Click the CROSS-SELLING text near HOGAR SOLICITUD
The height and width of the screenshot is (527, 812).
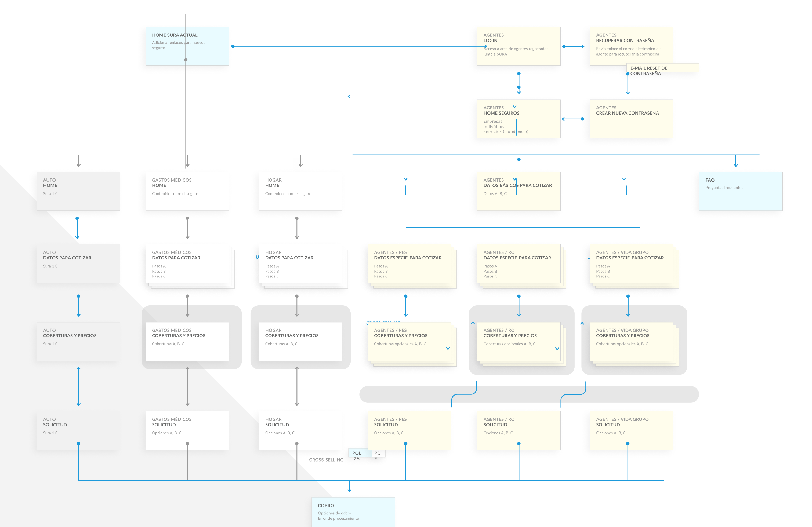coord(326,460)
